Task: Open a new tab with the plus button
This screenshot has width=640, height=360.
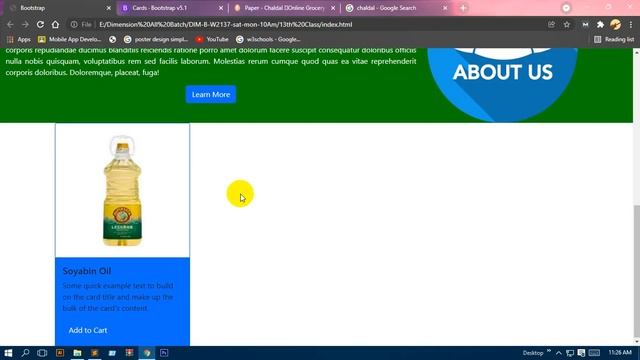Action: click(x=463, y=8)
